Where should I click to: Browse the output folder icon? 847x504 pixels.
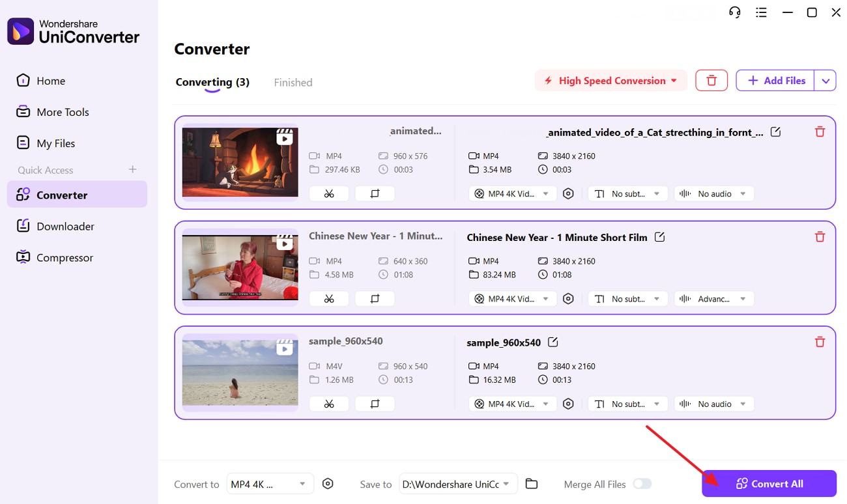click(532, 484)
